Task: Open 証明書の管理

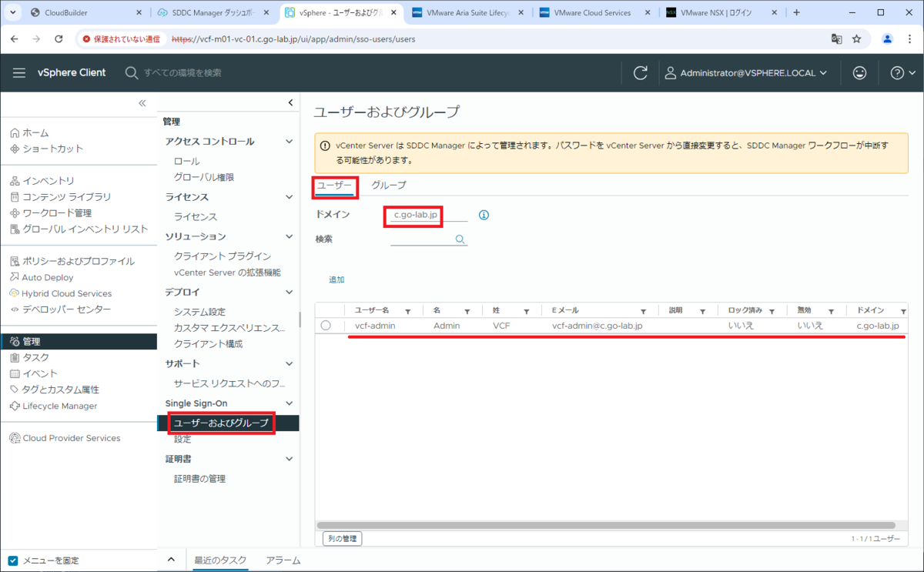Action: click(x=199, y=479)
